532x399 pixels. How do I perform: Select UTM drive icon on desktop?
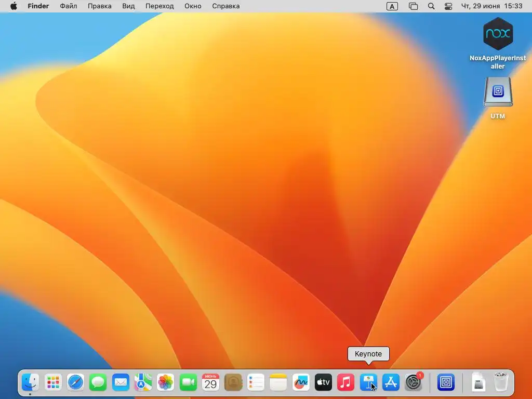[x=498, y=98]
